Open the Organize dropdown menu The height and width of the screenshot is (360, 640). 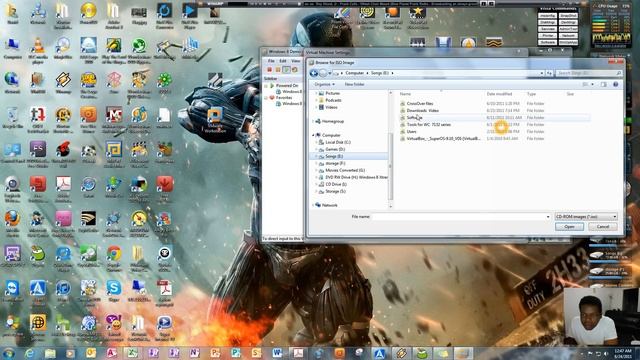point(324,84)
